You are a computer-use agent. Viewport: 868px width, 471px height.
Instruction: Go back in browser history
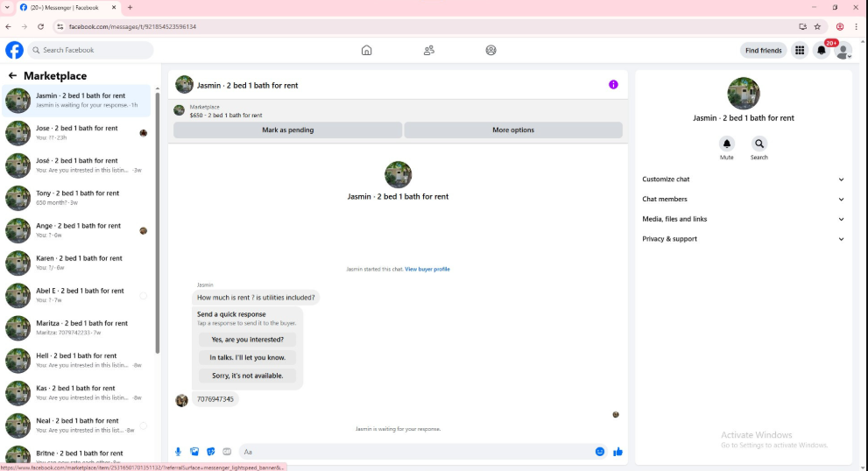8,26
